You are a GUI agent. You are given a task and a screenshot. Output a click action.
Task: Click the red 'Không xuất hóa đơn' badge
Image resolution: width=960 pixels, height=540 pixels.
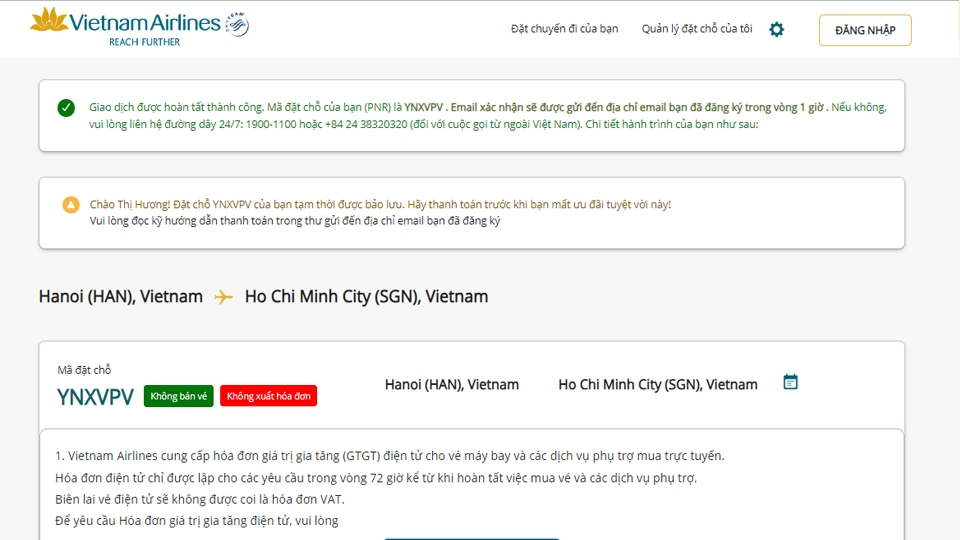tap(268, 396)
